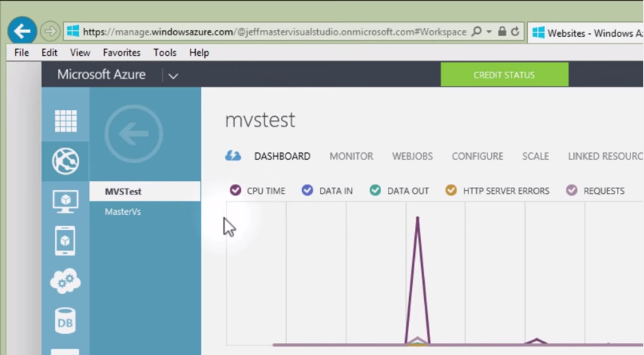Switch to the SCALE tab
The width and height of the screenshot is (644, 355).
click(x=536, y=156)
